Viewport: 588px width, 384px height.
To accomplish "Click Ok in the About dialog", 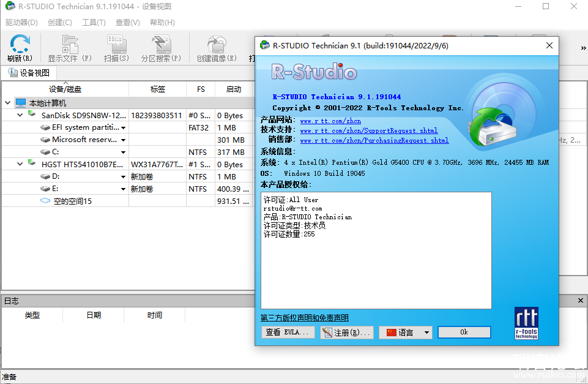I will tap(464, 332).
